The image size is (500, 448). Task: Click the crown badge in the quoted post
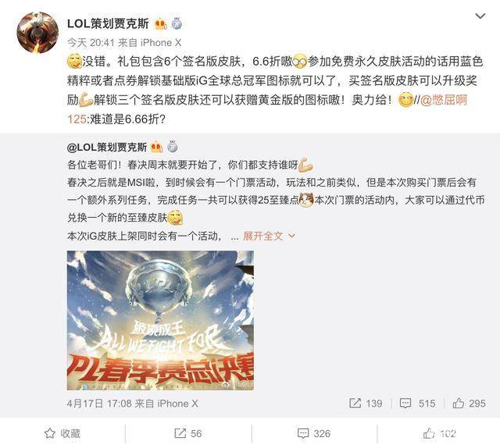click(156, 148)
